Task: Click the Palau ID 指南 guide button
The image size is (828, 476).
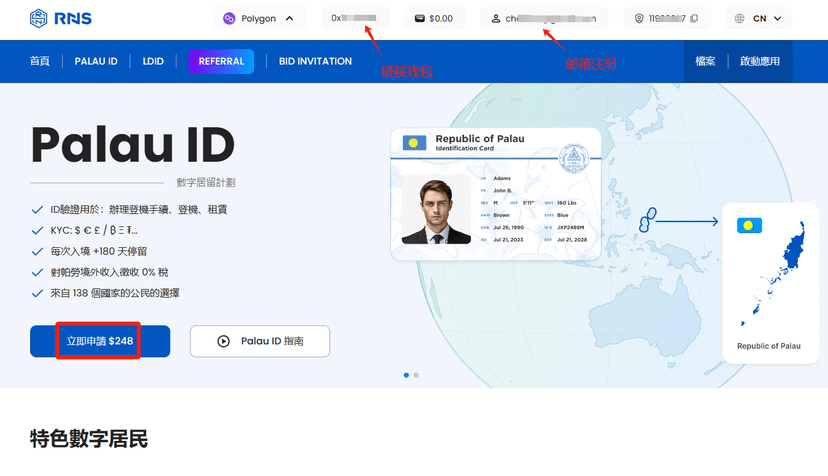Action: coord(260,341)
